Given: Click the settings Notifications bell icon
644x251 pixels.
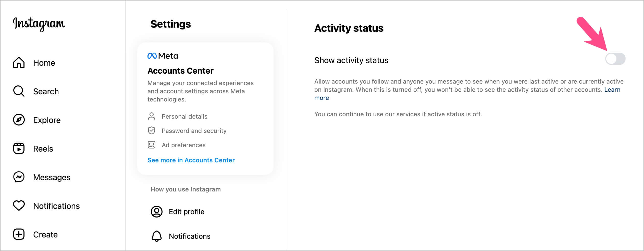Looking at the screenshot, I should point(156,236).
